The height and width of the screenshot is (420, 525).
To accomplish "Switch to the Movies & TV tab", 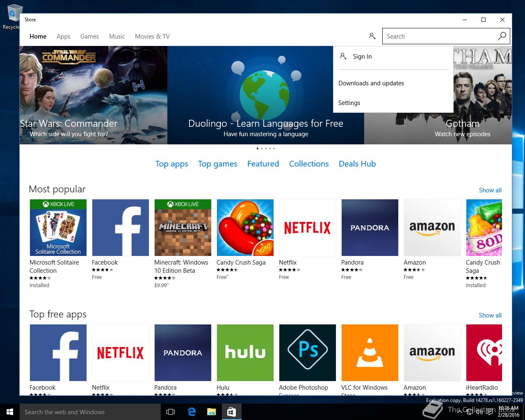I will pyautogui.click(x=152, y=37).
